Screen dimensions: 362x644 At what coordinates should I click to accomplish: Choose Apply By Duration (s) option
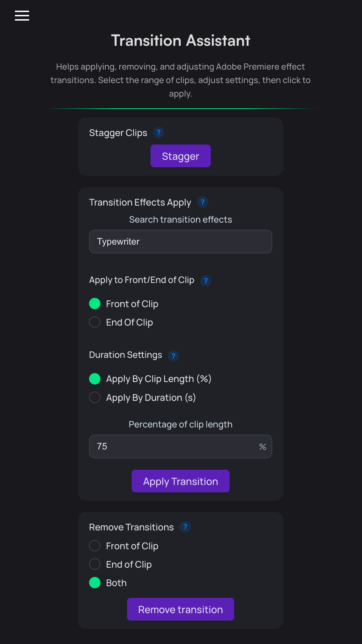(95, 397)
